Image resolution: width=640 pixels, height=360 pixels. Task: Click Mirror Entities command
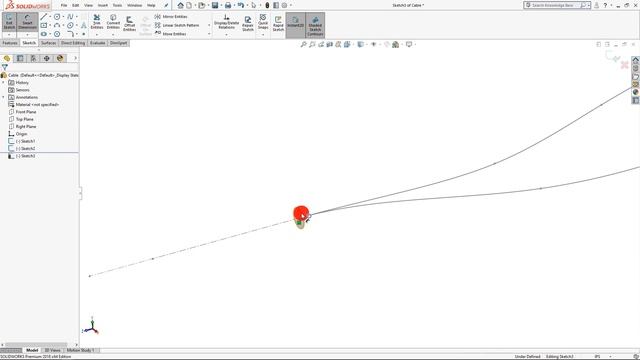click(171, 17)
